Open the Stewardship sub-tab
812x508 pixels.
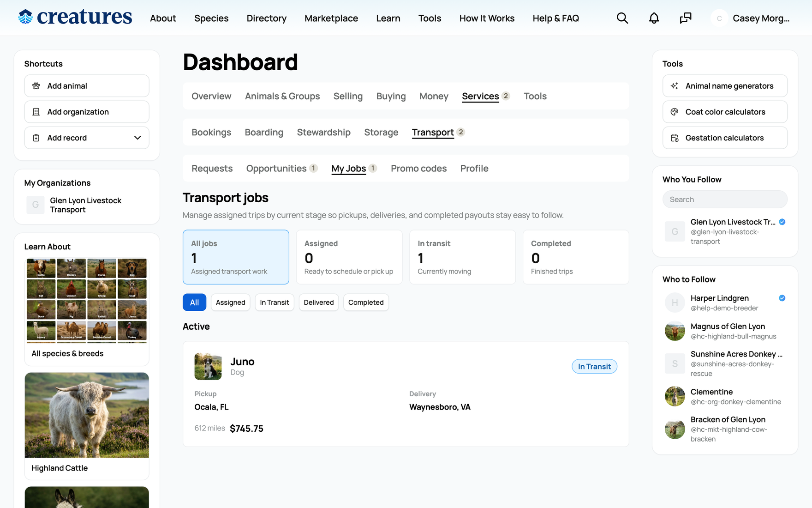[323, 132]
